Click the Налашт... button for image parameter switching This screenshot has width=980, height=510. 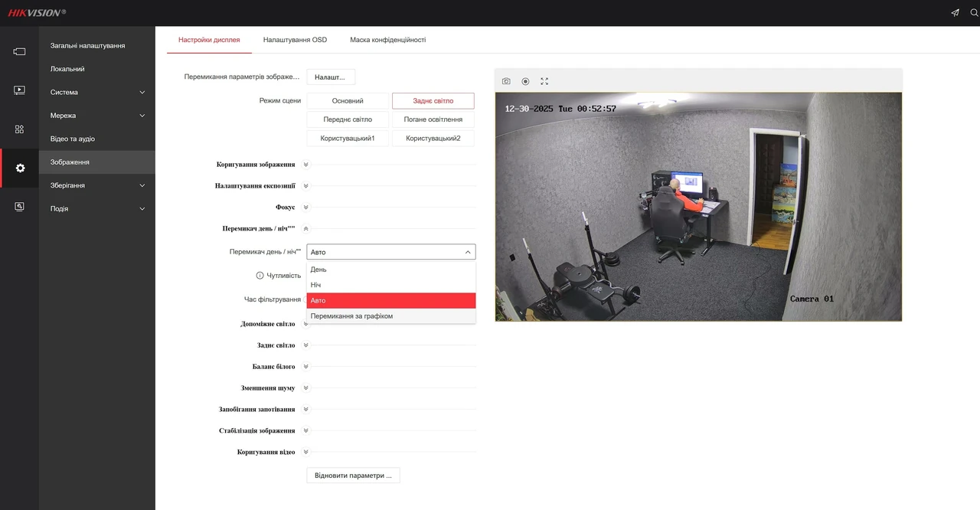[331, 77]
